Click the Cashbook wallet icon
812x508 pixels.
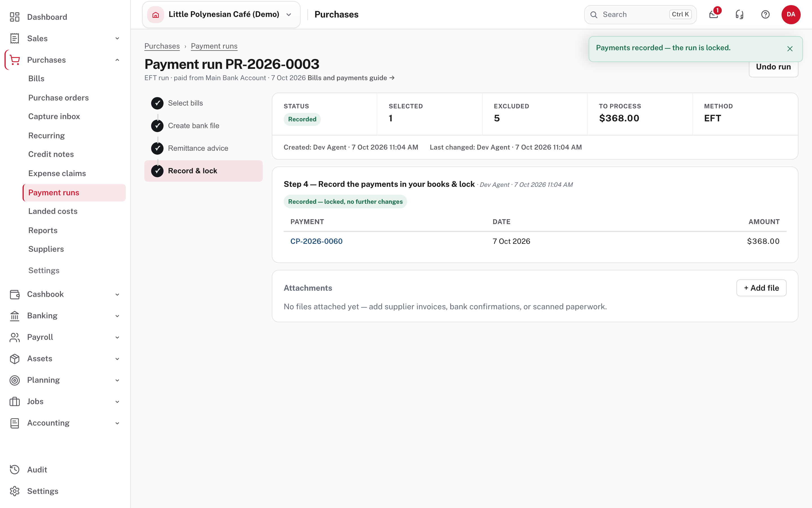tap(14, 294)
